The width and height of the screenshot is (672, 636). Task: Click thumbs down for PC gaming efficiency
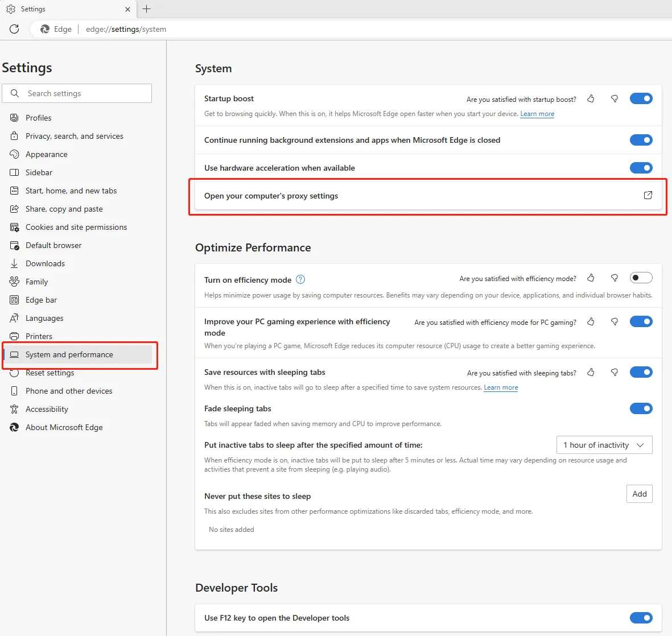[x=614, y=322]
